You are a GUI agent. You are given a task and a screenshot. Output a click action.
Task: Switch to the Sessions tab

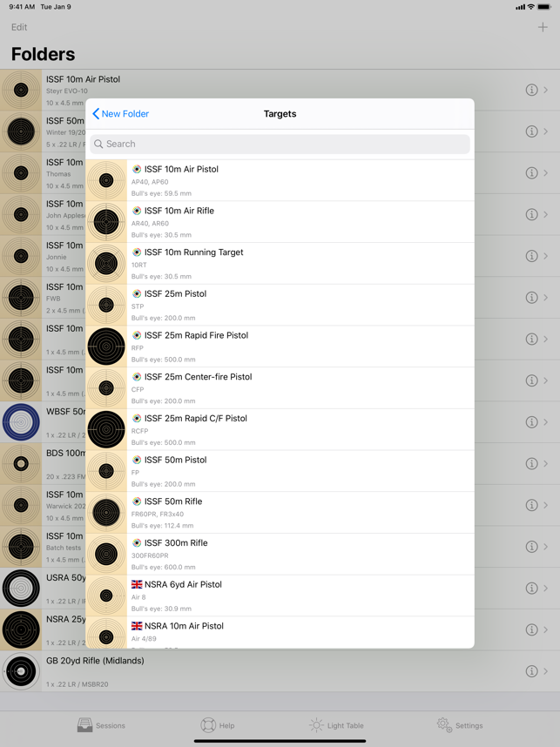coord(102,725)
